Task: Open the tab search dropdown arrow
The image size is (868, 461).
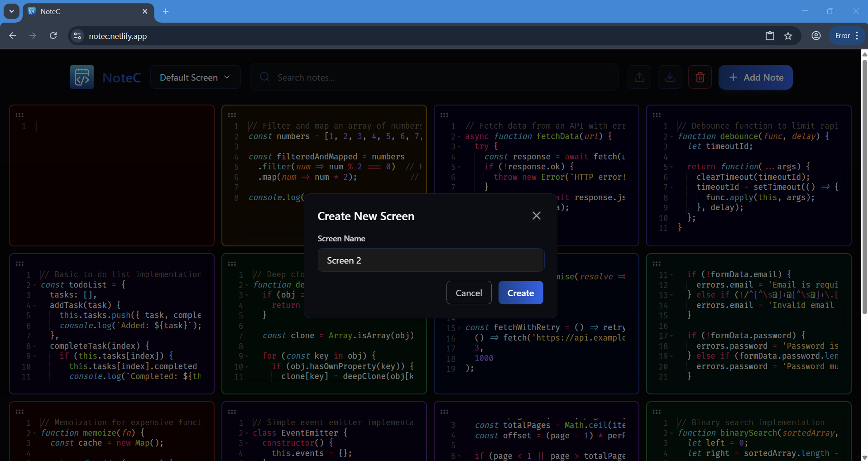Action: point(12,11)
